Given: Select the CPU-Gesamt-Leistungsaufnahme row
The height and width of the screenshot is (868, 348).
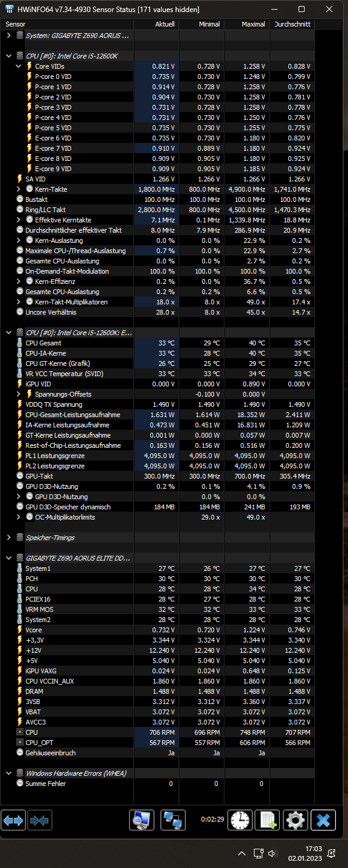Looking at the screenshot, I should (157, 415).
